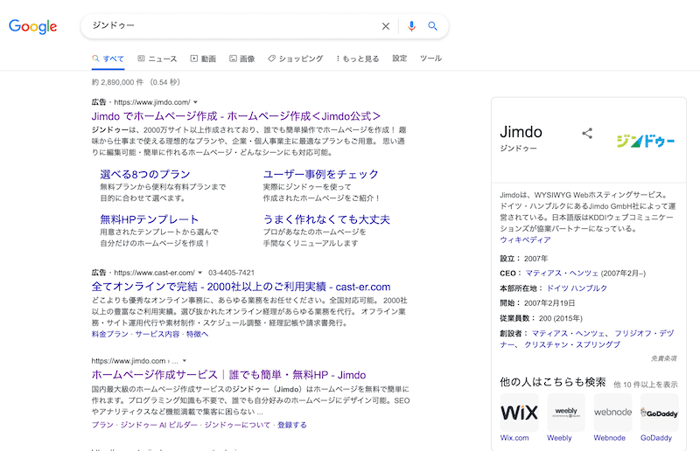Open the cast-er.com ad headline link
This screenshot has height=451, width=700.
pyautogui.click(x=241, y=287)
